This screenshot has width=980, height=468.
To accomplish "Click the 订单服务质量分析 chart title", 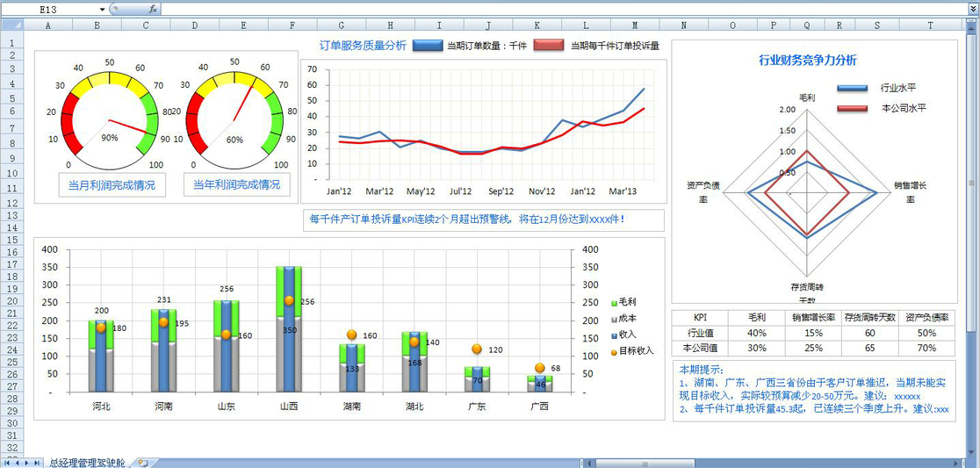I will (363, 46).
